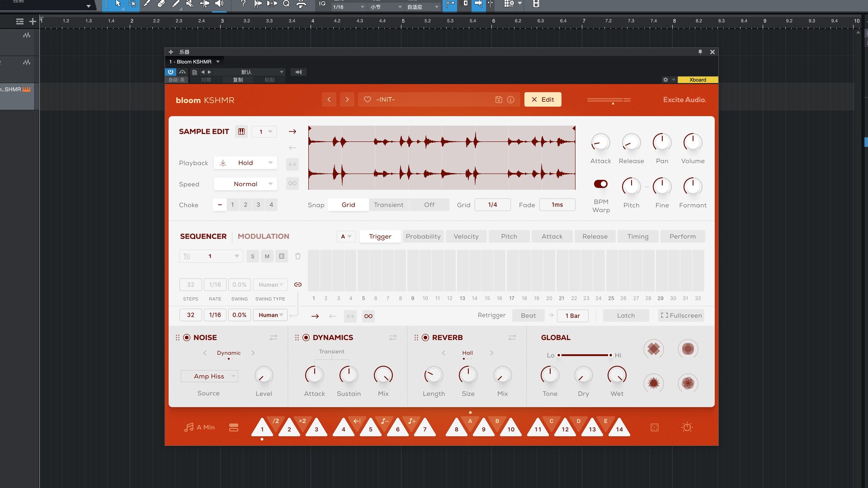Image resolution: width=868 pixels, height=488 pixels.
Task: Open the 1/16 quantize dropdown in toolbar
Action: click(348, 7)
